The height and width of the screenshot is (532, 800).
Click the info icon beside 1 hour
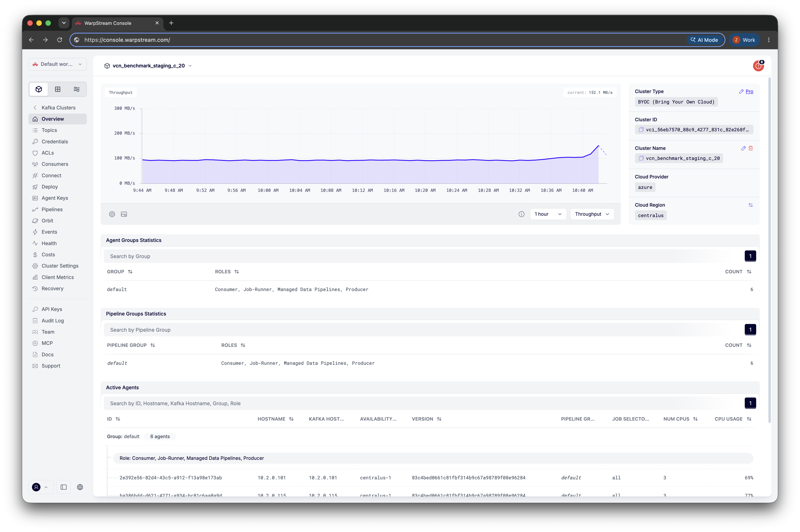521,214
